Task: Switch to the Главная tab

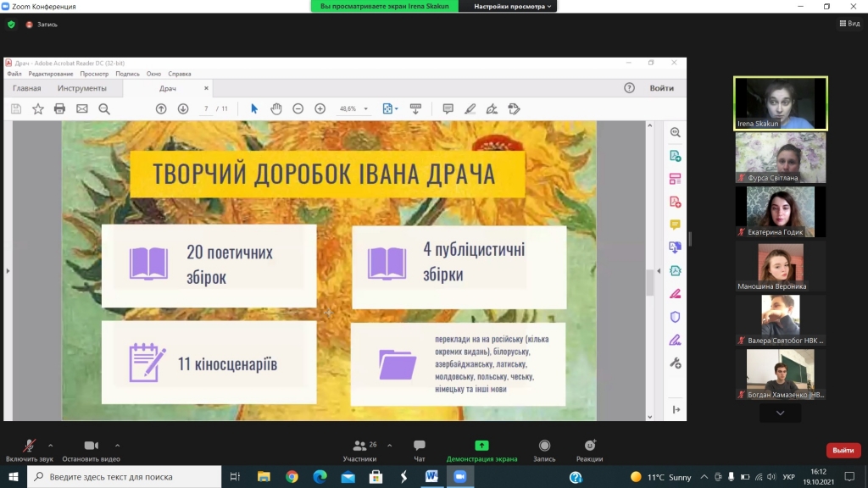Action: [26, 88]
